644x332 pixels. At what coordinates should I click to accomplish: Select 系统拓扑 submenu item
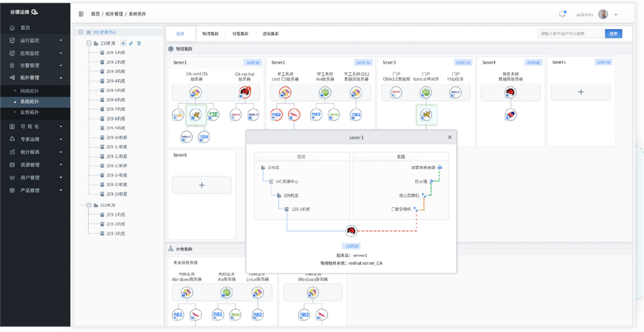35,102
